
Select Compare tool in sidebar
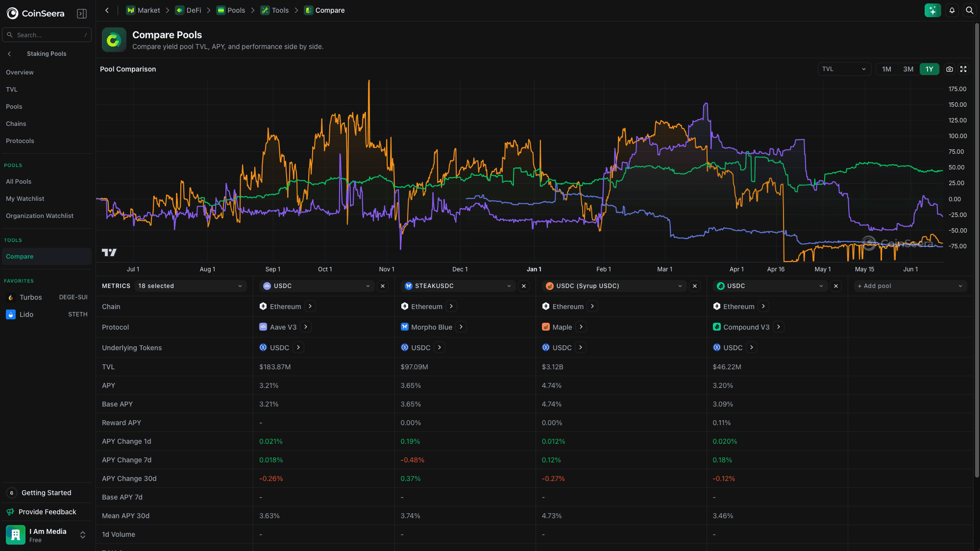47,257
